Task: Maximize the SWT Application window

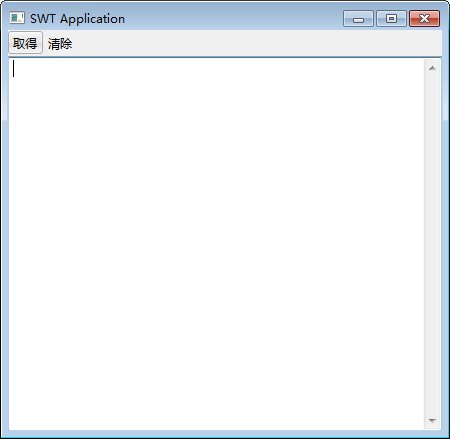Action: coord(391,19)
